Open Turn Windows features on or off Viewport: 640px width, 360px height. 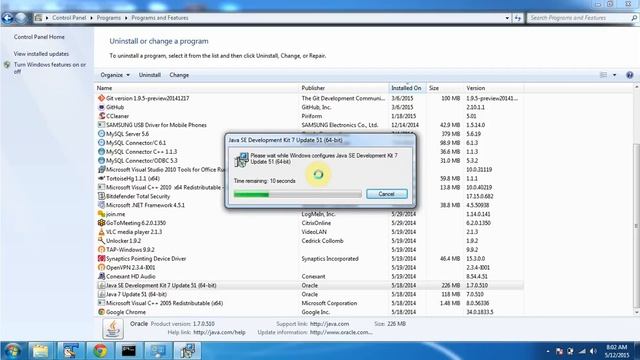[50, 68]
